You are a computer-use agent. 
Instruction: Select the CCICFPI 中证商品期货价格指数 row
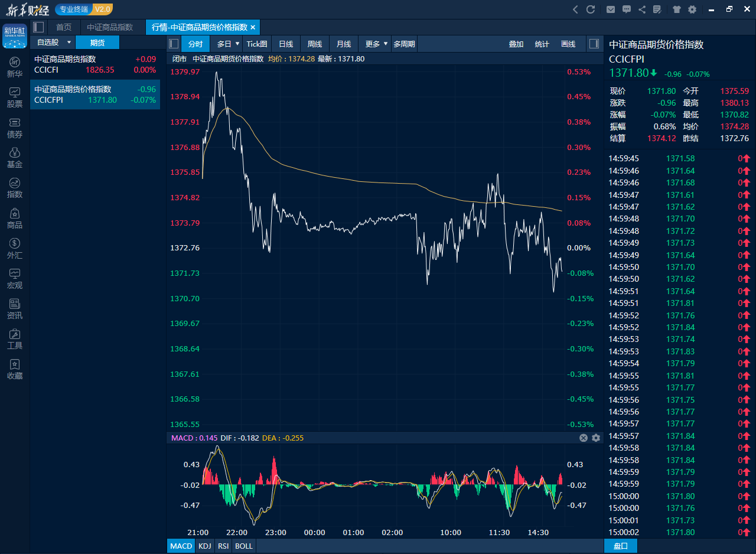[95, 94]
